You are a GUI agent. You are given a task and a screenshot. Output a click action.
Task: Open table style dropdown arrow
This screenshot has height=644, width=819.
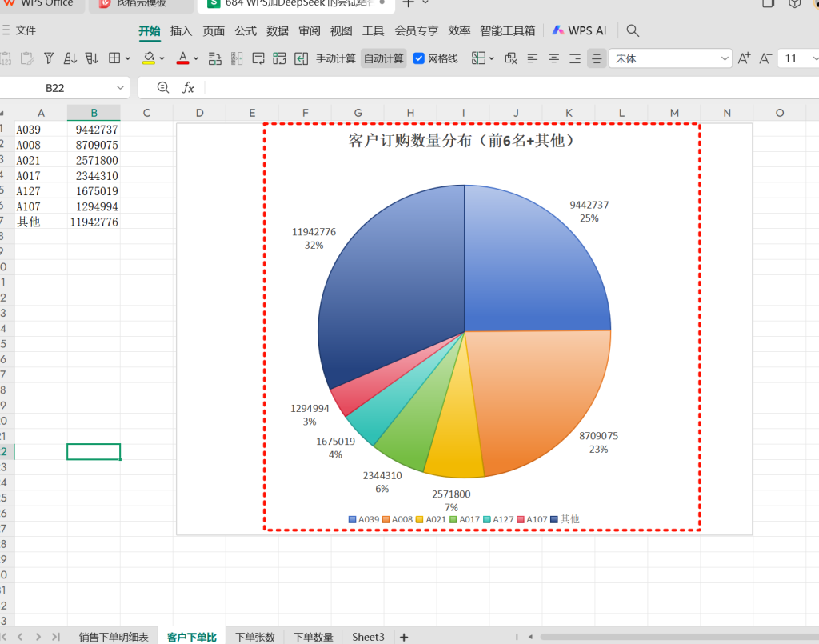click(492, 58)
